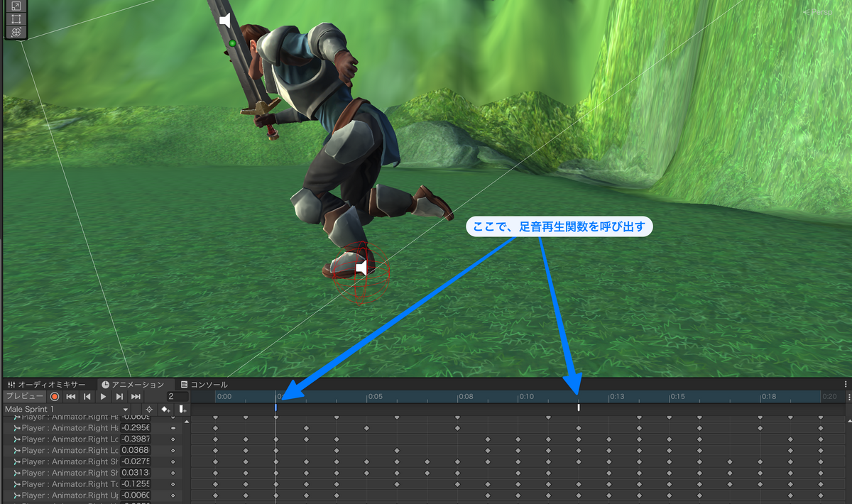Viewport: 852px width, 504px height.
Task: Click the 0.0368 property value field
Action: pyautogui.click(x=135, y=450)
